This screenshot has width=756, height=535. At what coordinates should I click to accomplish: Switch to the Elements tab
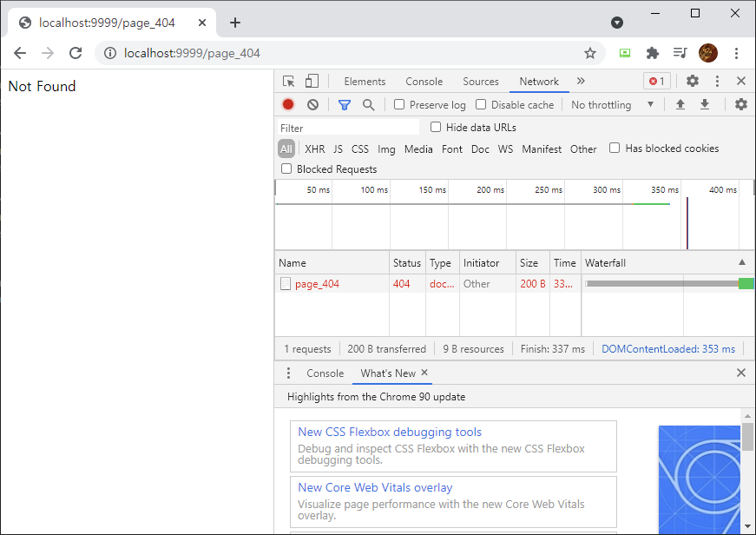click(365, 82)
